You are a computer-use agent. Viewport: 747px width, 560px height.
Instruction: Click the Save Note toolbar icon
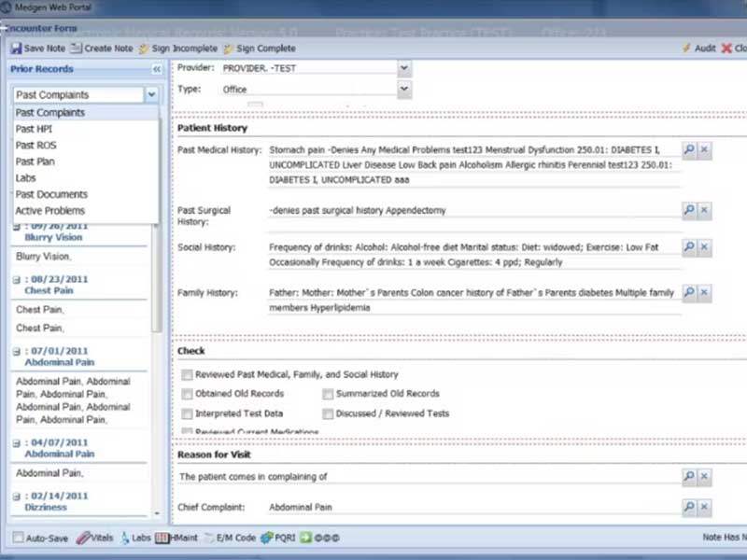click(16, 49)
